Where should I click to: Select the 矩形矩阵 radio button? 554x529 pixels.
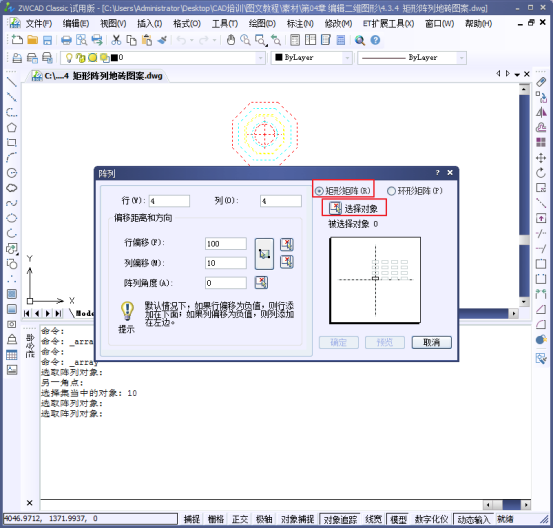coord(319,191)
